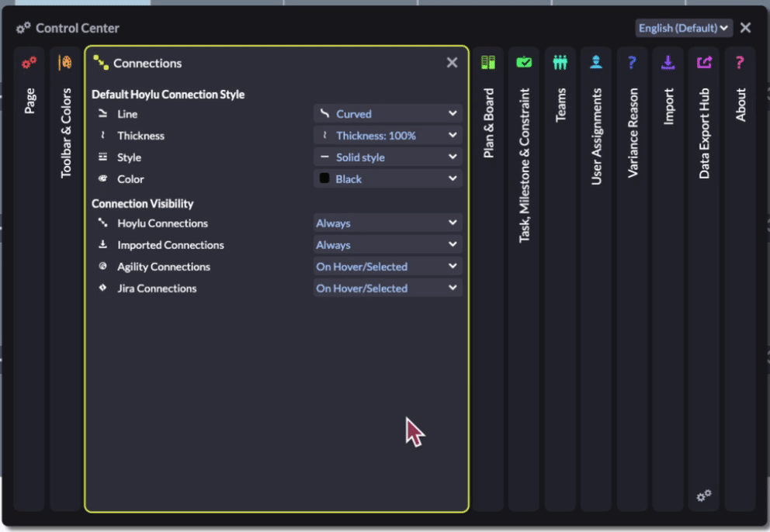The width and height of the screenshot is (770, 532).
Task: Click the Connection Visibility heading
Action: [x=142, y=204]
